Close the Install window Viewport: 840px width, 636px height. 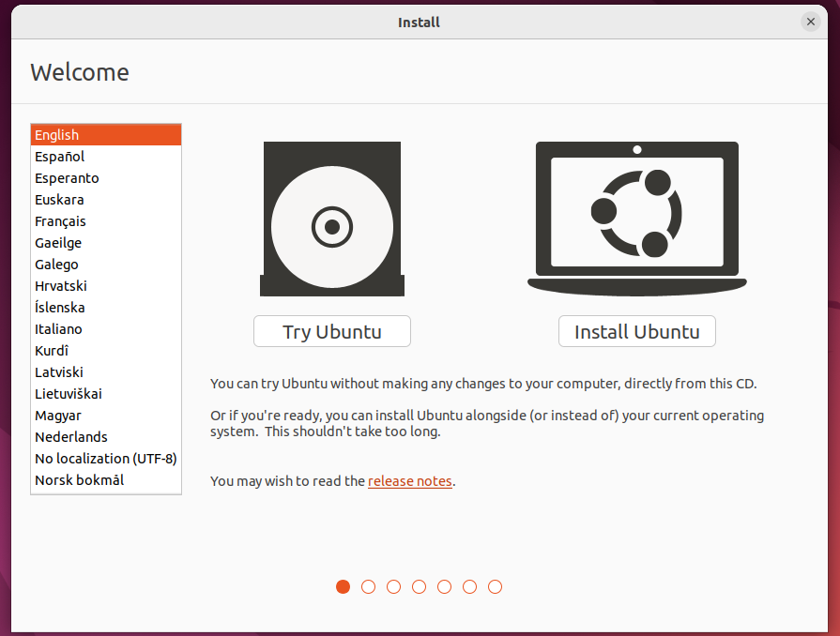811,22
